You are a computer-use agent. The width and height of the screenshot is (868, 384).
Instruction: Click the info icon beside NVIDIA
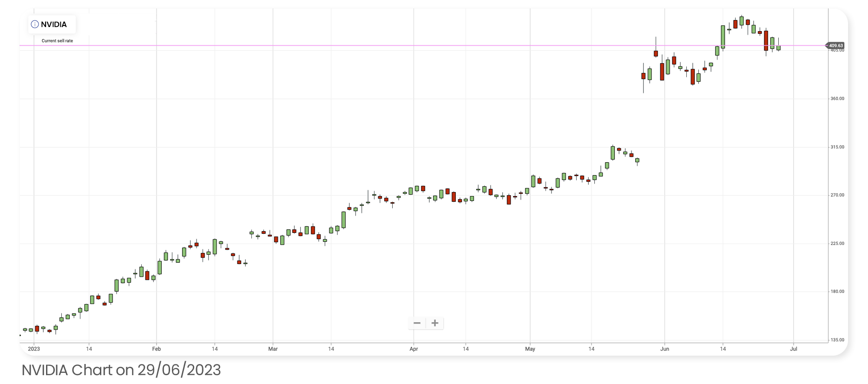(35, 25)
